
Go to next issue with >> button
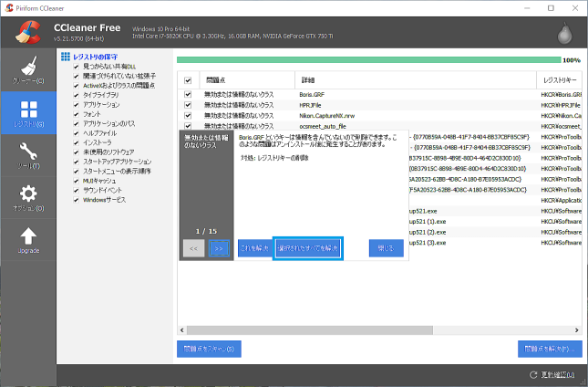click(x=218, y=247)
